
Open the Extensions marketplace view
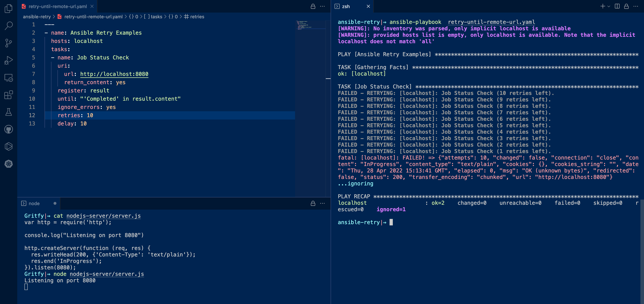[8, 95]
